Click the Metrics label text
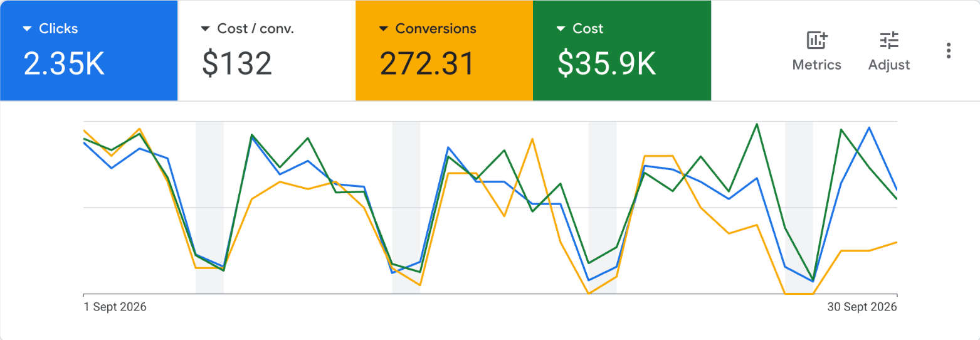The height and width of the screenshot is (340, 980). point(817,65)
